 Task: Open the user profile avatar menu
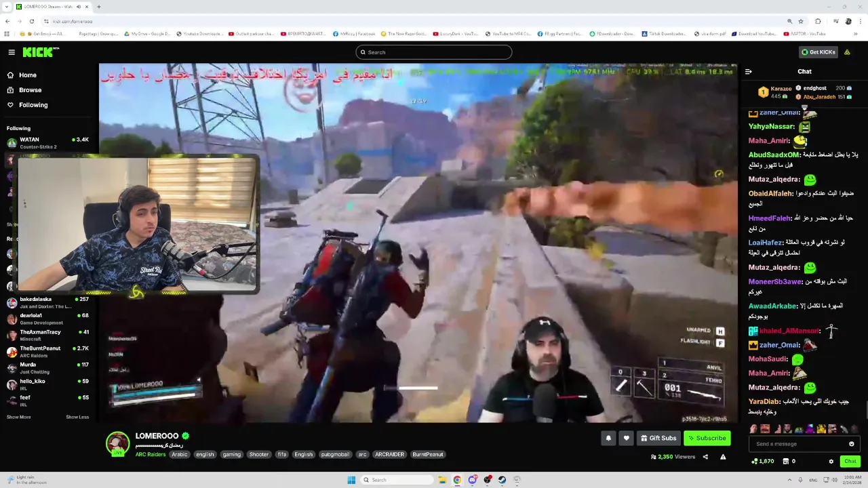point(847,52)
